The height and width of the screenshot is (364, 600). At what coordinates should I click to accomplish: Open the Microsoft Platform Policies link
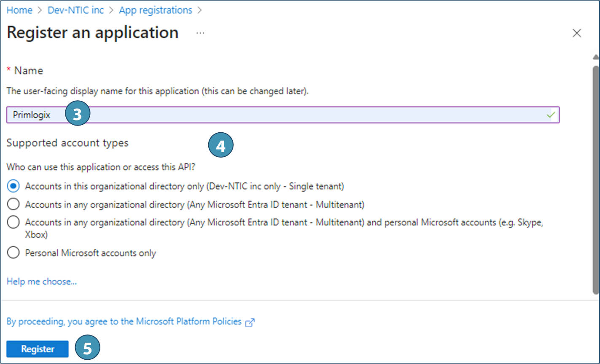(x=124, y=321)
